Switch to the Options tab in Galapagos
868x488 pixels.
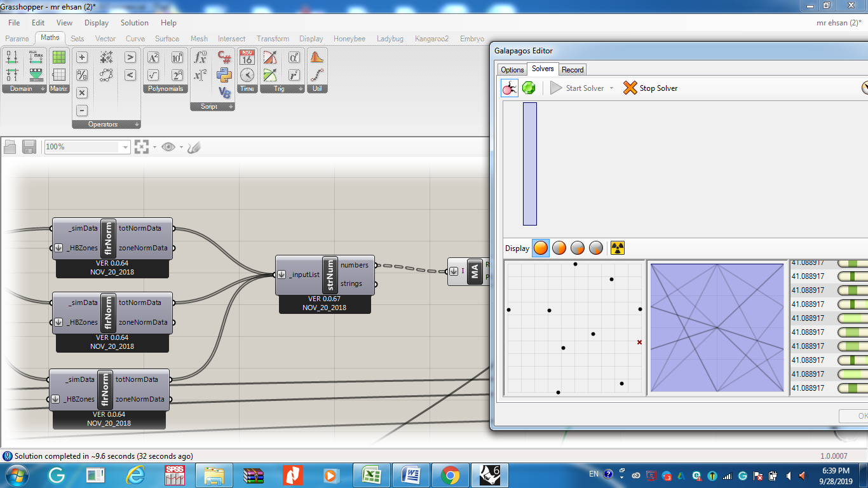512,70
